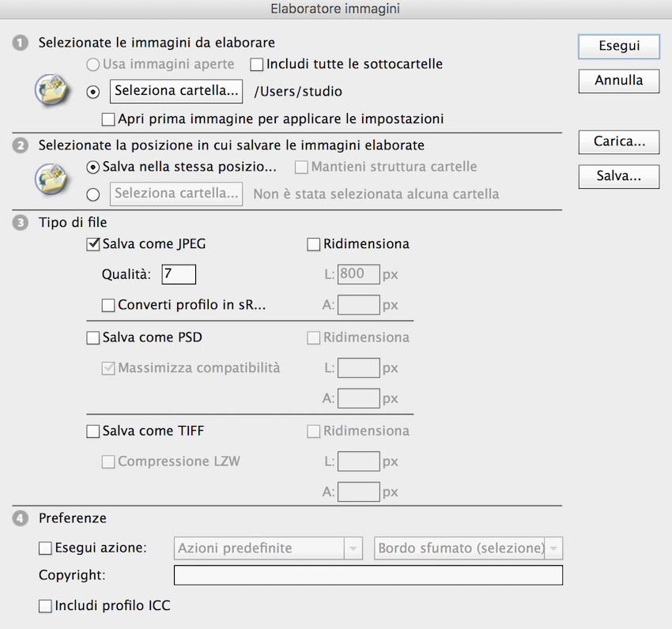Viewport: 672px width, 629px height.
Task: Open the Azioni predefinite dropdown
Action: [x=266, y=548]
